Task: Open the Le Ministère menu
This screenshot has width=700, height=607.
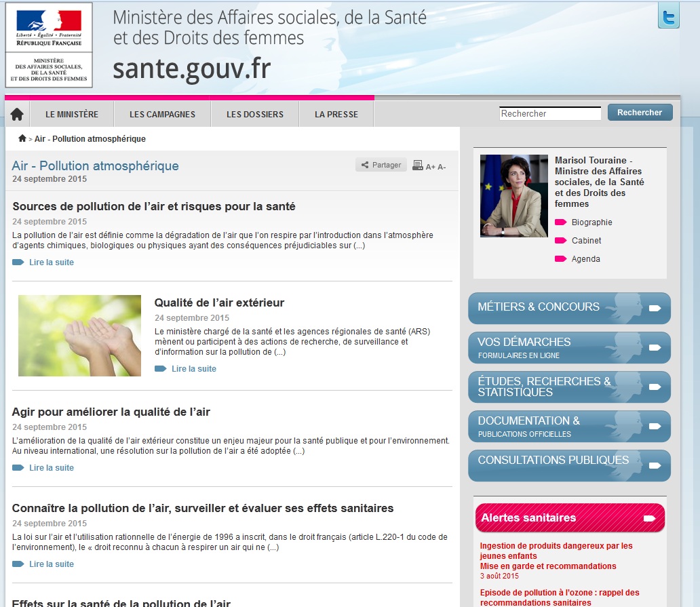Action: click(x=72, y=115)
